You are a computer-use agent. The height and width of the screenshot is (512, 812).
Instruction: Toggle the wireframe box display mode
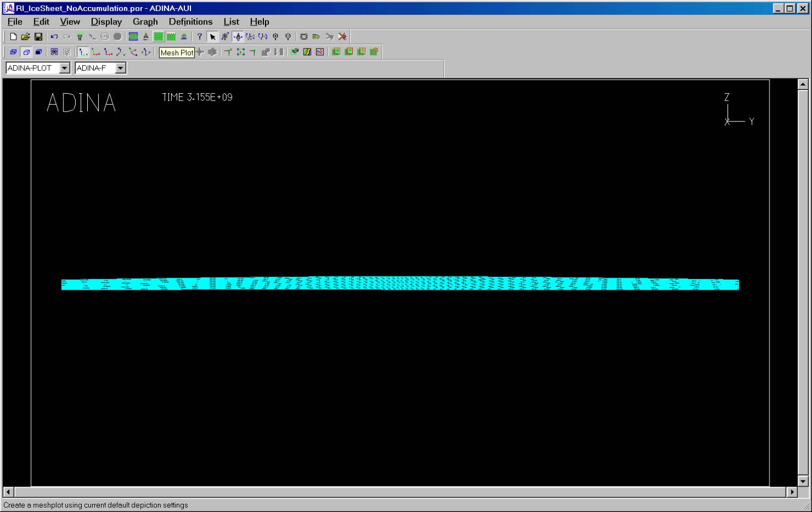(13, 52)
